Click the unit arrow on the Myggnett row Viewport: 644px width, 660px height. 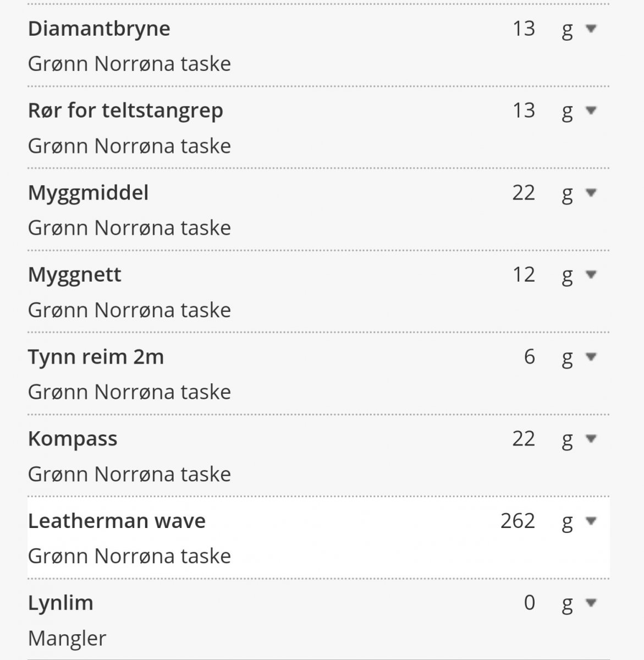coord(591,274)
